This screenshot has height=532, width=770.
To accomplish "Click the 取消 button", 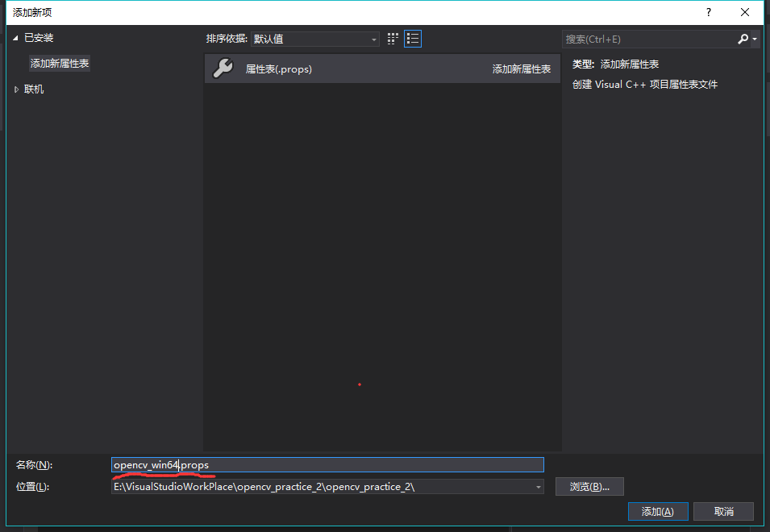I will pyautogui.click(x=724, y=511).
